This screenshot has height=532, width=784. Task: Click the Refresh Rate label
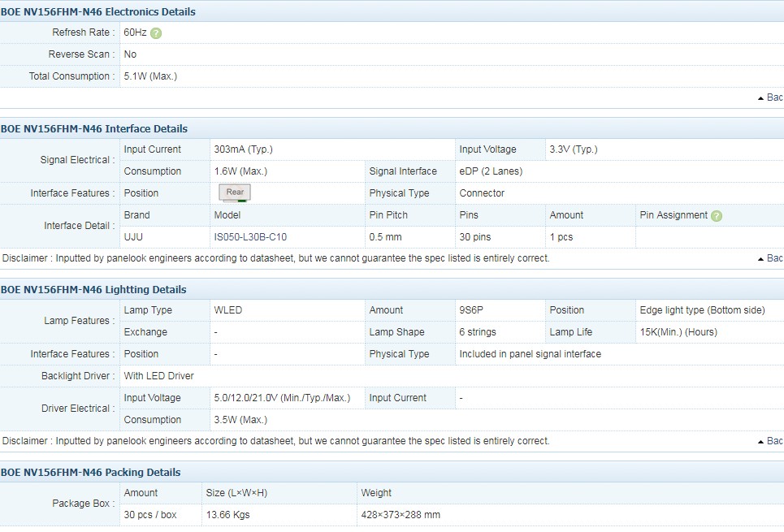(x=84, y=32)
